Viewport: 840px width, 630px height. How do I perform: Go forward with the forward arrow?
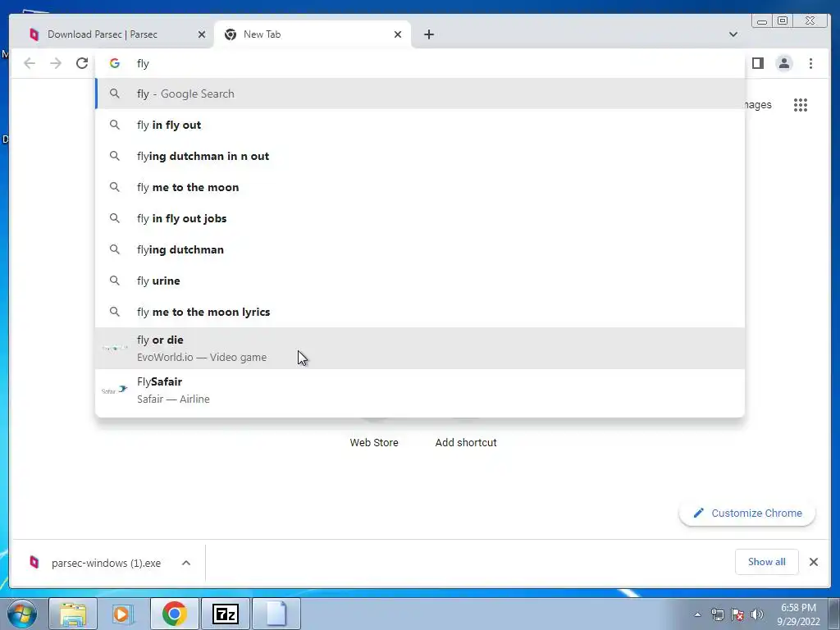pos(56,63)
